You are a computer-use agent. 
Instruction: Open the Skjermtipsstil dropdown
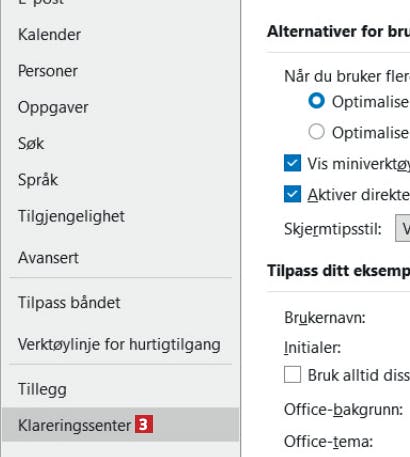click(x=403, y=228)
